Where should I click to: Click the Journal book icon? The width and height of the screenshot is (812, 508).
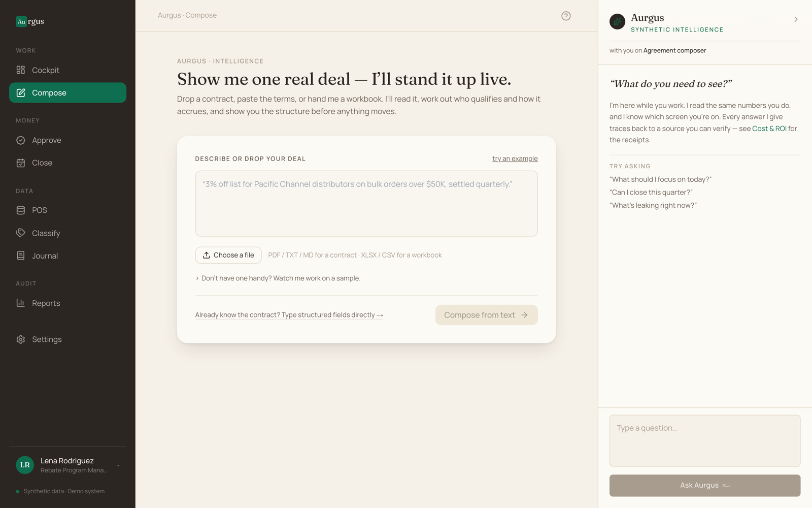click(x=21, y=256)
